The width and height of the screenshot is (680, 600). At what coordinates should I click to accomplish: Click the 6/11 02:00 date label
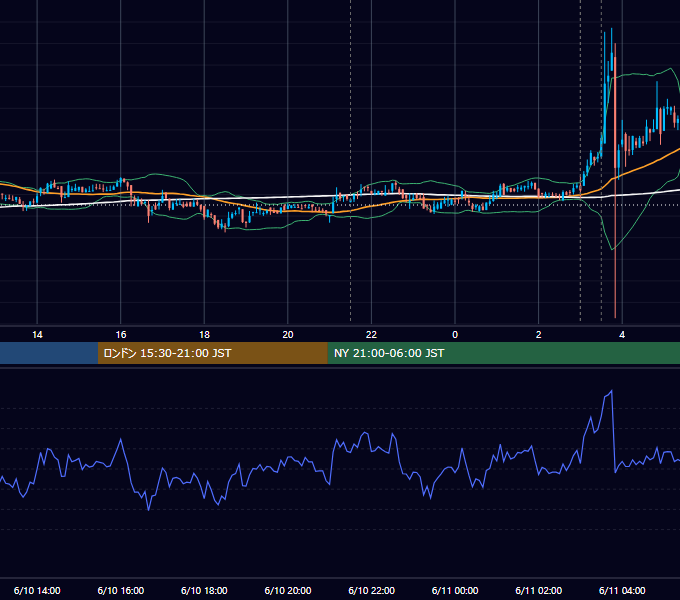coord(539,590)
